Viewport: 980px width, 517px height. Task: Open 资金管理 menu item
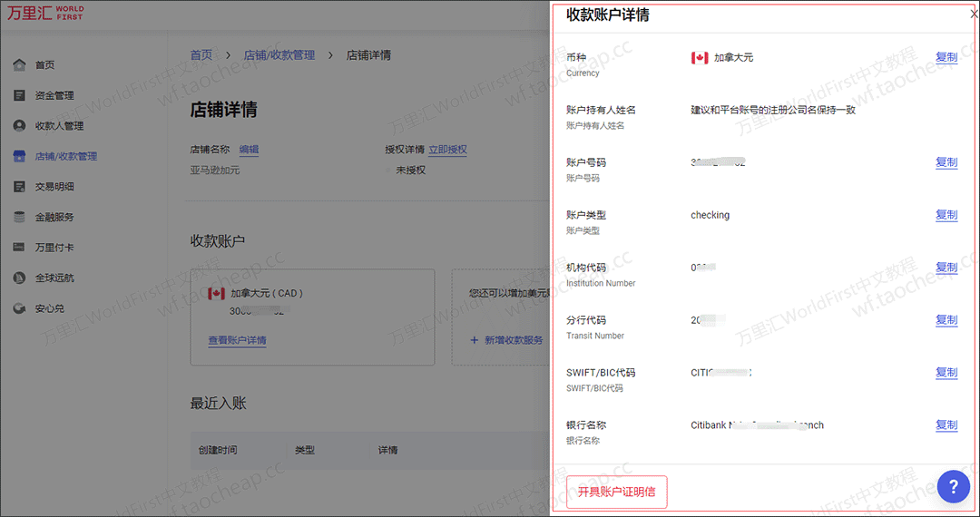(x=54, y=95)
